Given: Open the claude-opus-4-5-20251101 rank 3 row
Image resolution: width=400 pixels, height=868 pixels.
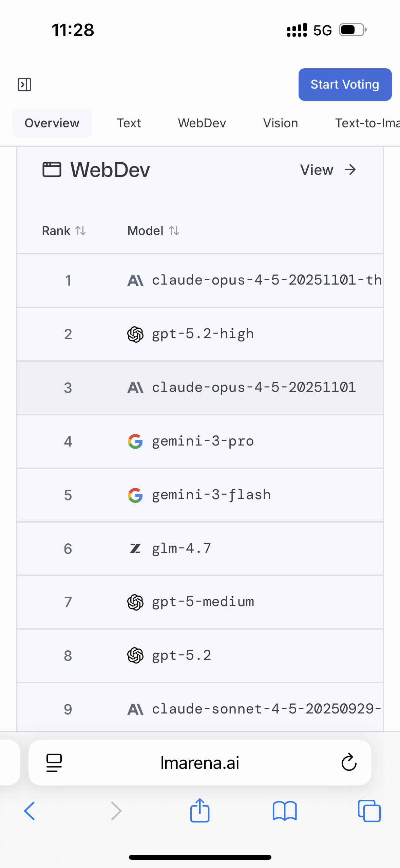Looking at the screenshot, I should (x=253, y=387).
